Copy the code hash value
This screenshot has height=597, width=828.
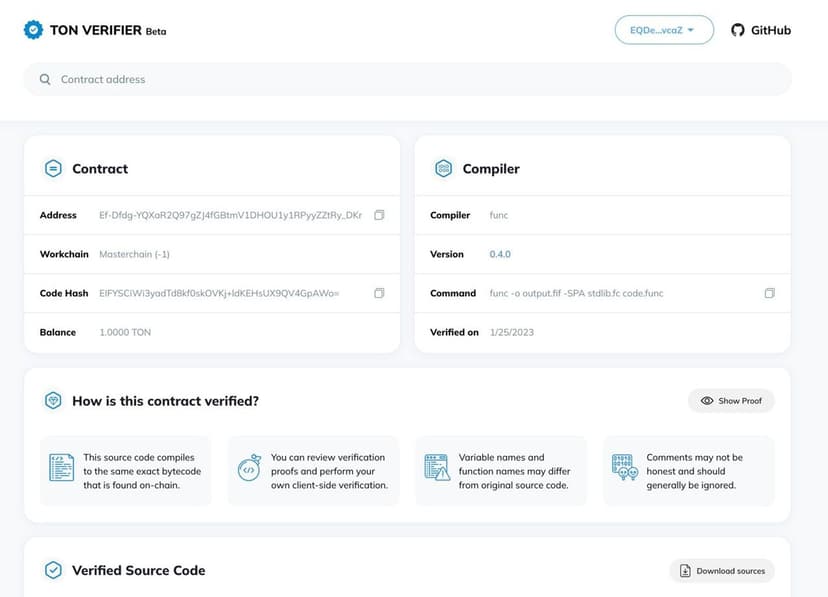(379, 293)
